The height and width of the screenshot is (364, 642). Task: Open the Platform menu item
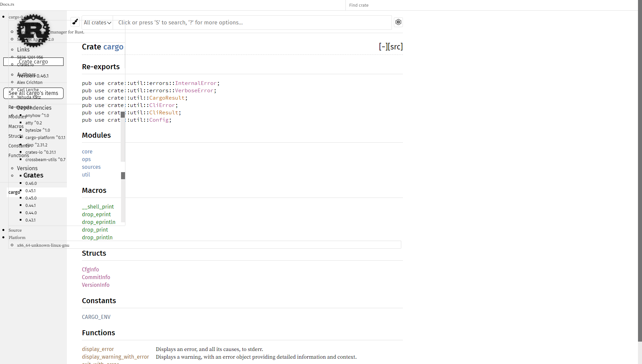tap(17, 238)
